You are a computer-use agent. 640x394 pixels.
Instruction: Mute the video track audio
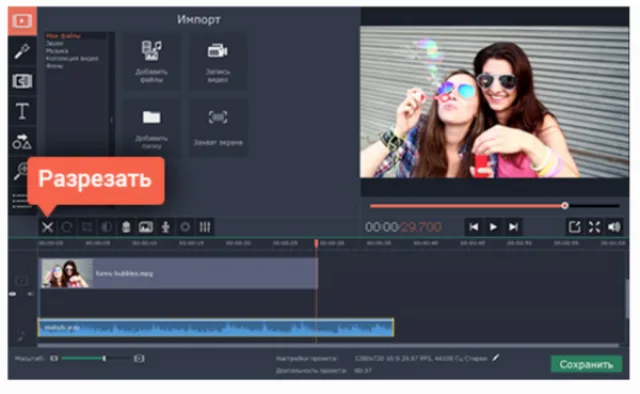point(30,294)
